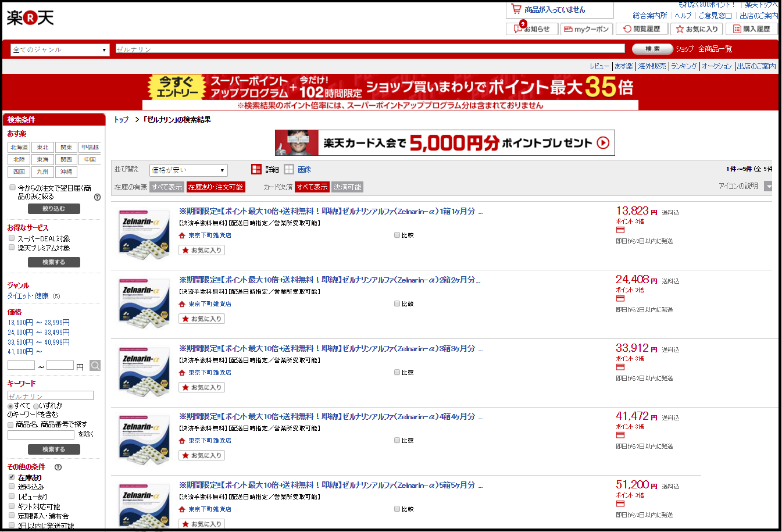
Task: Go to トップ breadcrumb link
Action: pos(121,120)
